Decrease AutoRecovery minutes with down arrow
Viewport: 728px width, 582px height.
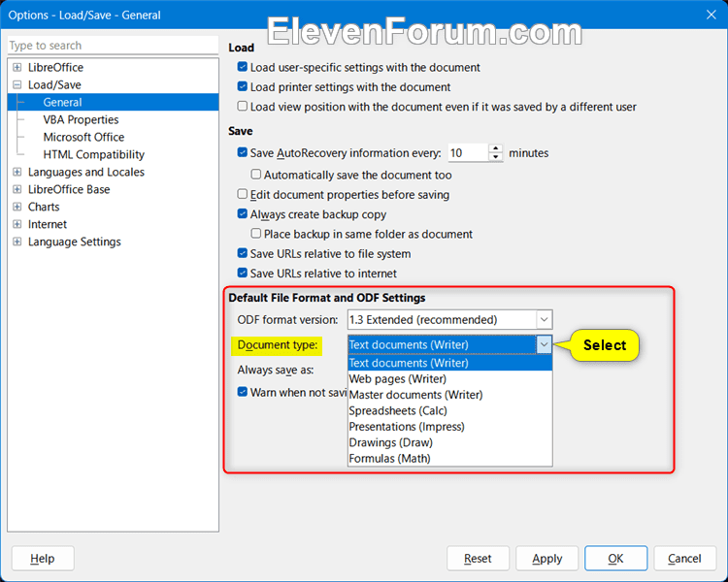point(496,157)
